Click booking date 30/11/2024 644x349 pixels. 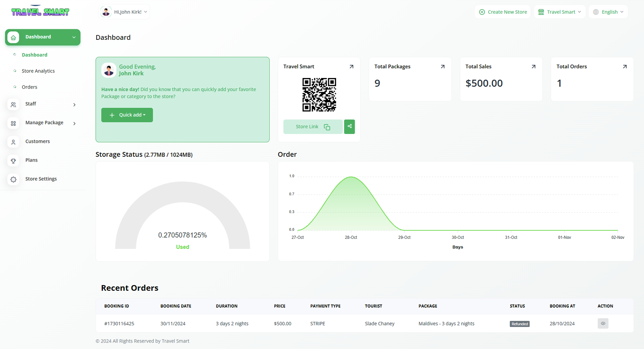coord(173,324)
